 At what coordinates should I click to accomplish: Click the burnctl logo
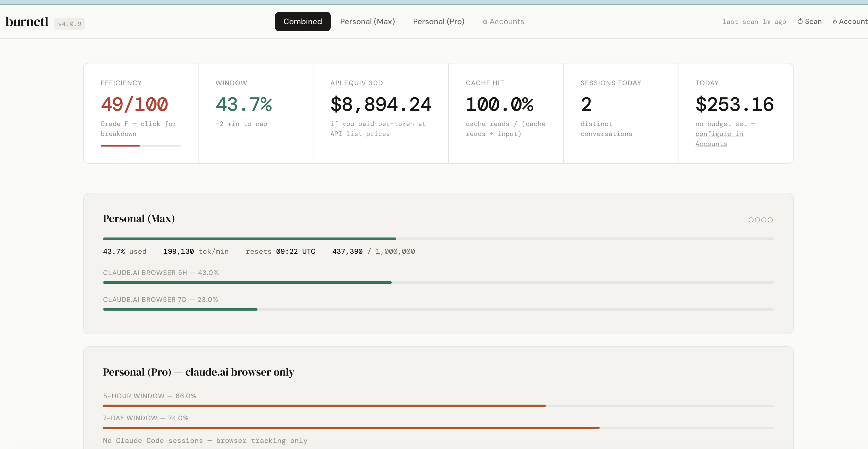27,21
